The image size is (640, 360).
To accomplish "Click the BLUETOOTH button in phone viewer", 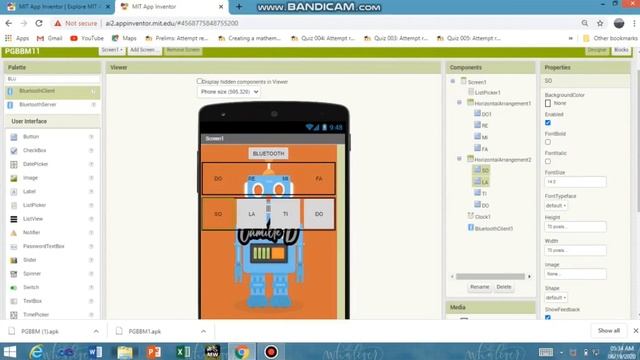I will tap(268, 153).
